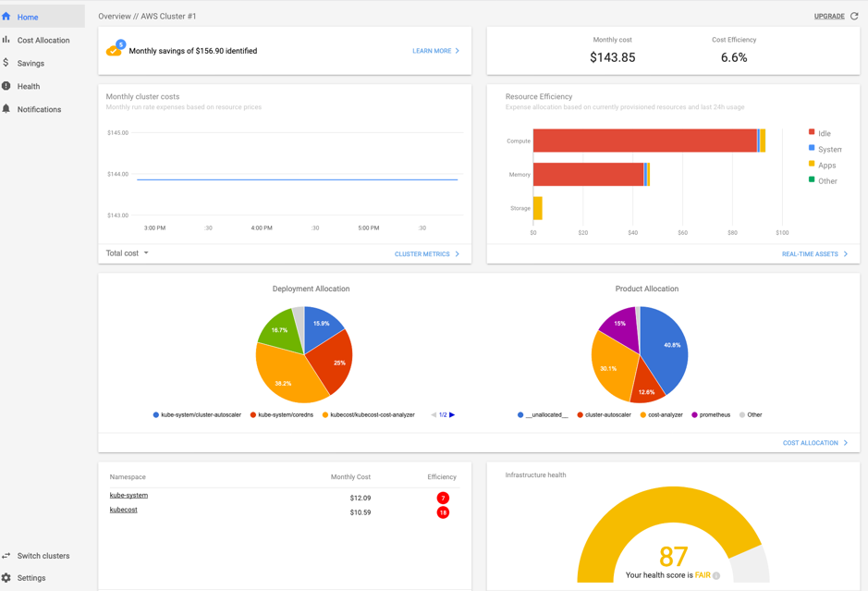
Task: Click cluster-autoscaler product legend item
Action: (x=604, y=414)
